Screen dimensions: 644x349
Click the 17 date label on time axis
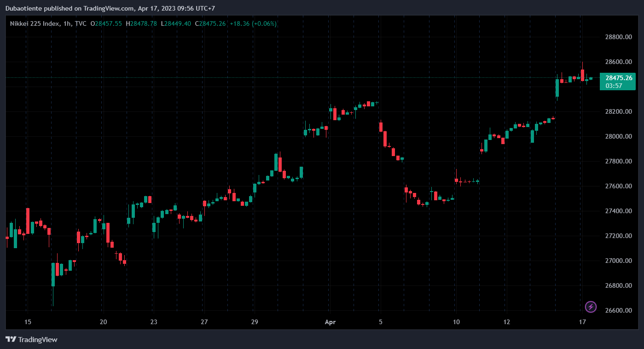[582, 322]
